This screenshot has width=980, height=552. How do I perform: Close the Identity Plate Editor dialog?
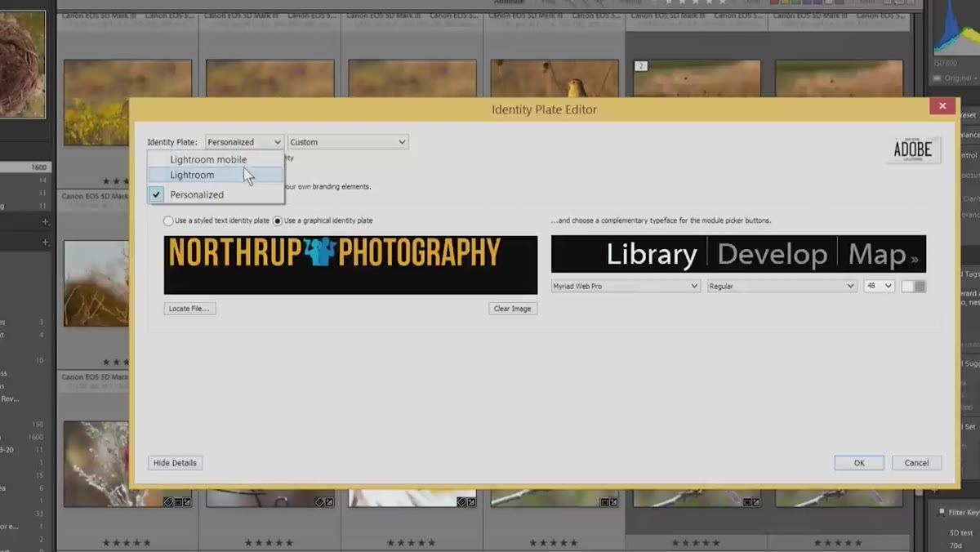point(942,106)
